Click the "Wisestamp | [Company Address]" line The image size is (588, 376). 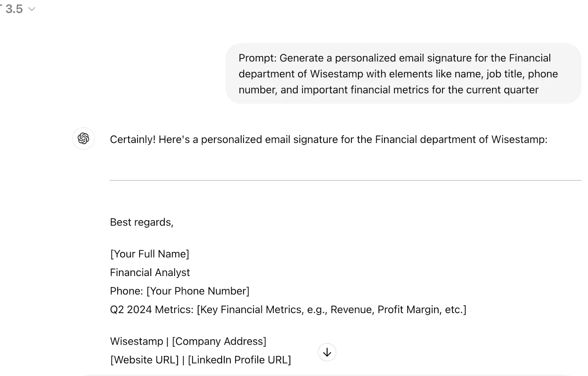pos(188,341)
